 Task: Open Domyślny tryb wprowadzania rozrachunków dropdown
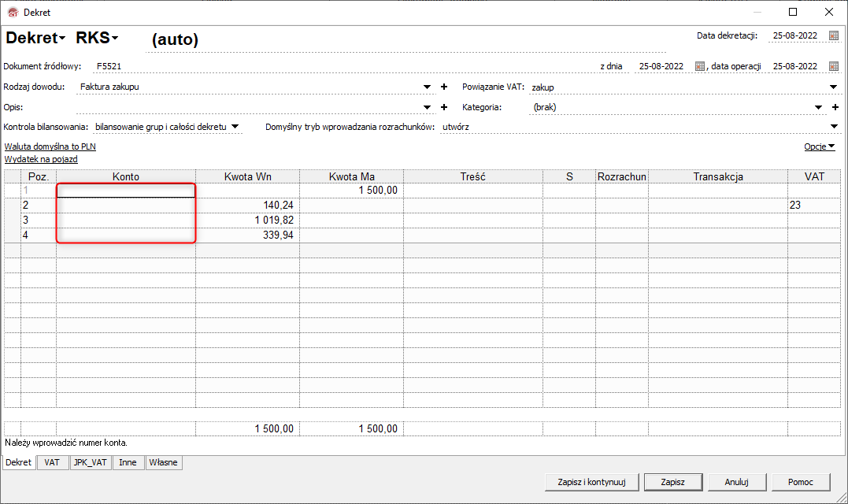tap(833, 127)
